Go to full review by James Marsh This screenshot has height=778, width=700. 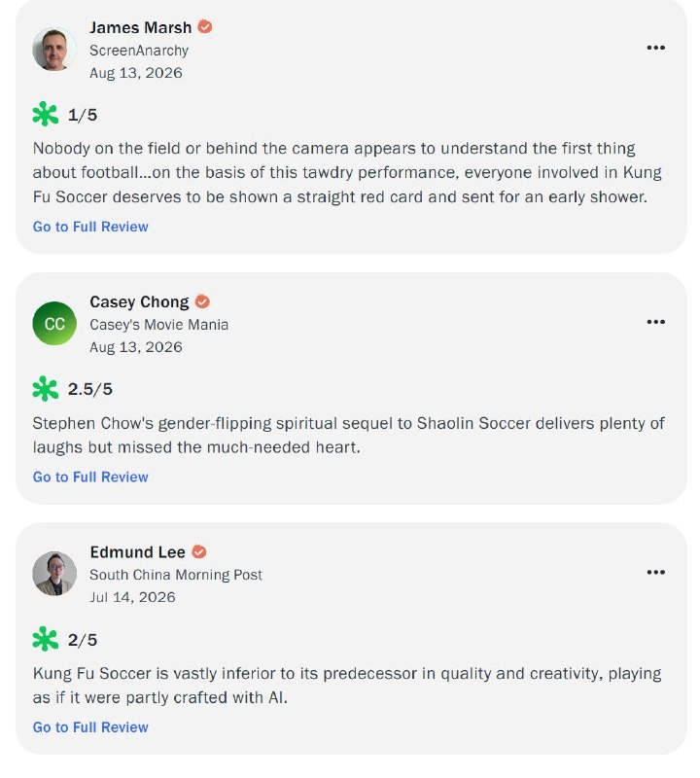click(x=90, y=227)
